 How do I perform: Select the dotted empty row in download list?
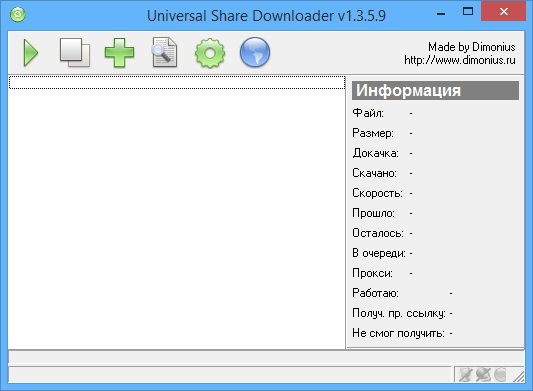click(177, 83)
